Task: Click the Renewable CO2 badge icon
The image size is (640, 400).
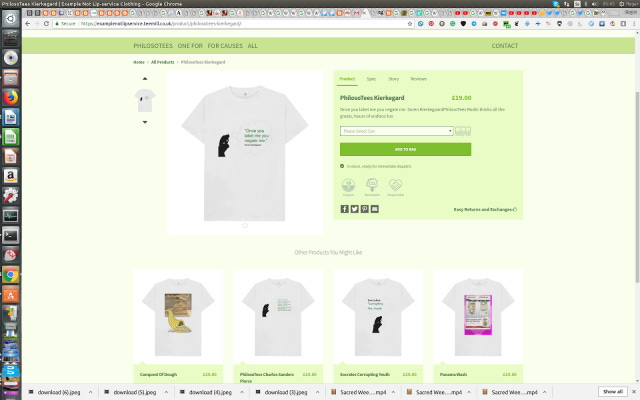Action: (372, 186)
